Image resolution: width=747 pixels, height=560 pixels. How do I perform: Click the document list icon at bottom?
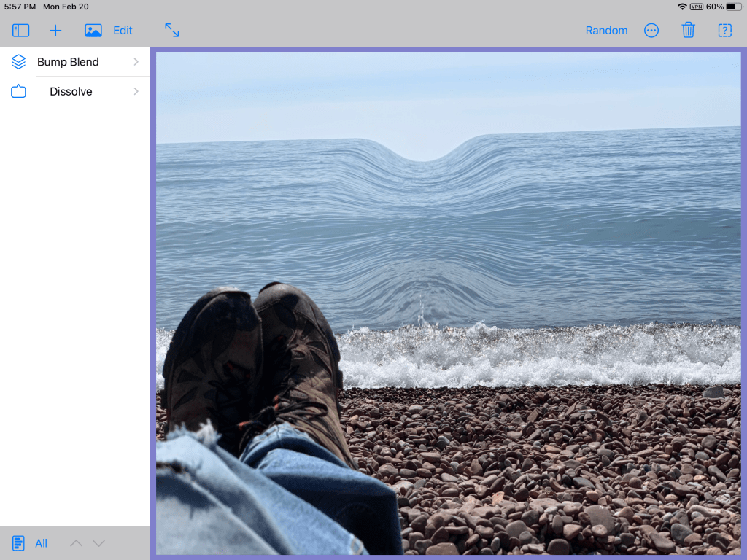click(18, 543)
